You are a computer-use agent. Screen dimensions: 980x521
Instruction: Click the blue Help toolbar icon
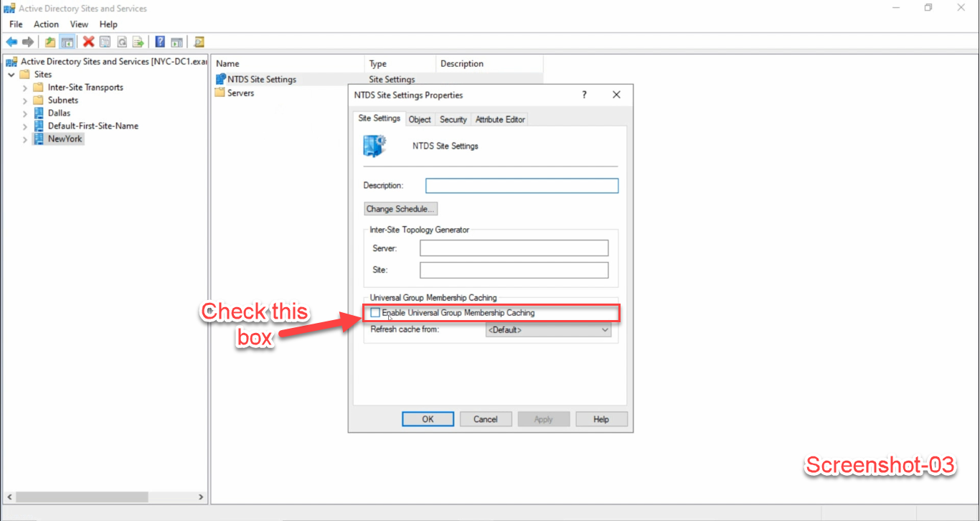coord(160,42)
